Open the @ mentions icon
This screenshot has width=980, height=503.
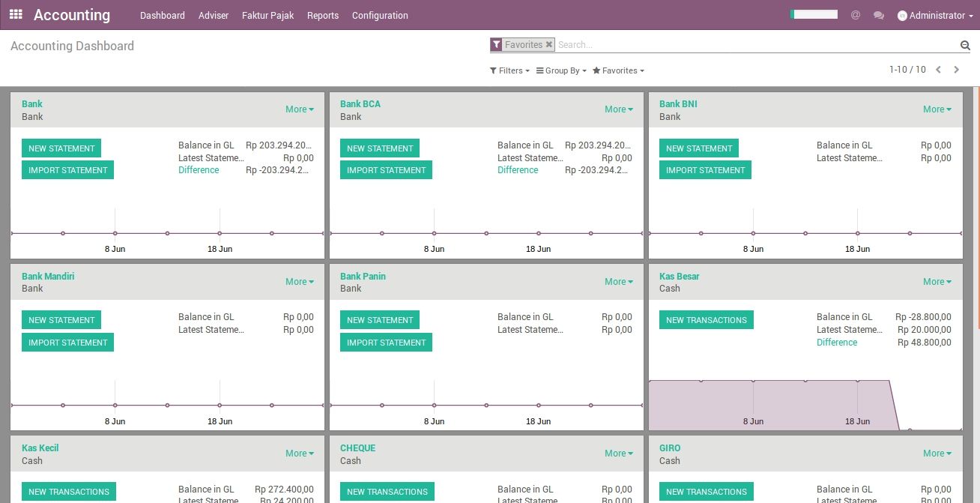pos(855,15)
